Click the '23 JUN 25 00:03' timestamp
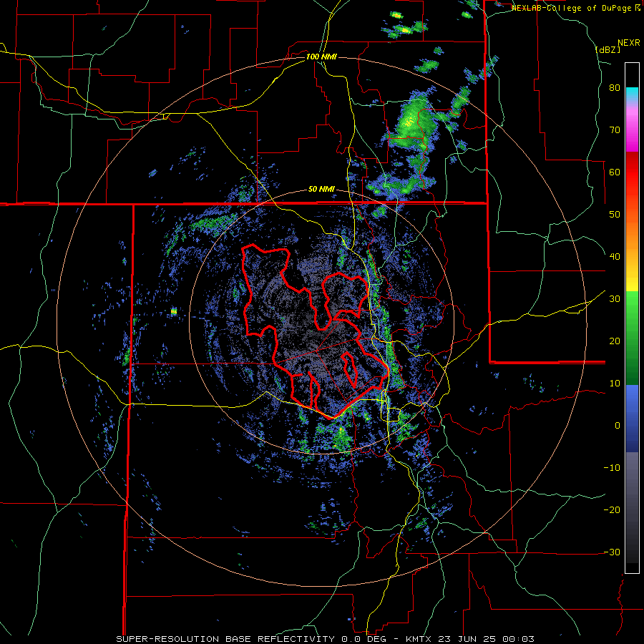The width and height of the screenshot is (644, 644). [x=487, y=639]
